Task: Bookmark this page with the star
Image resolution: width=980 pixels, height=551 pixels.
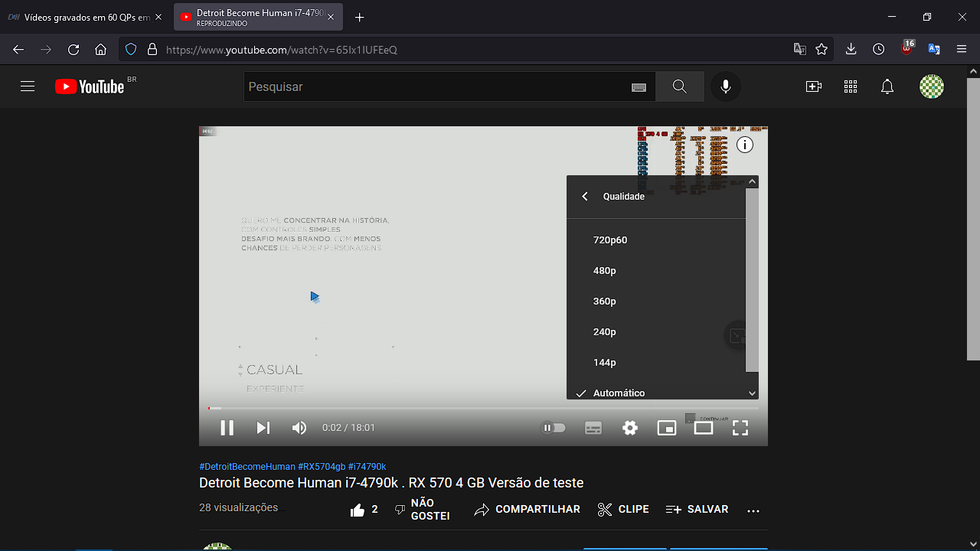Action: tap(822, 50)
